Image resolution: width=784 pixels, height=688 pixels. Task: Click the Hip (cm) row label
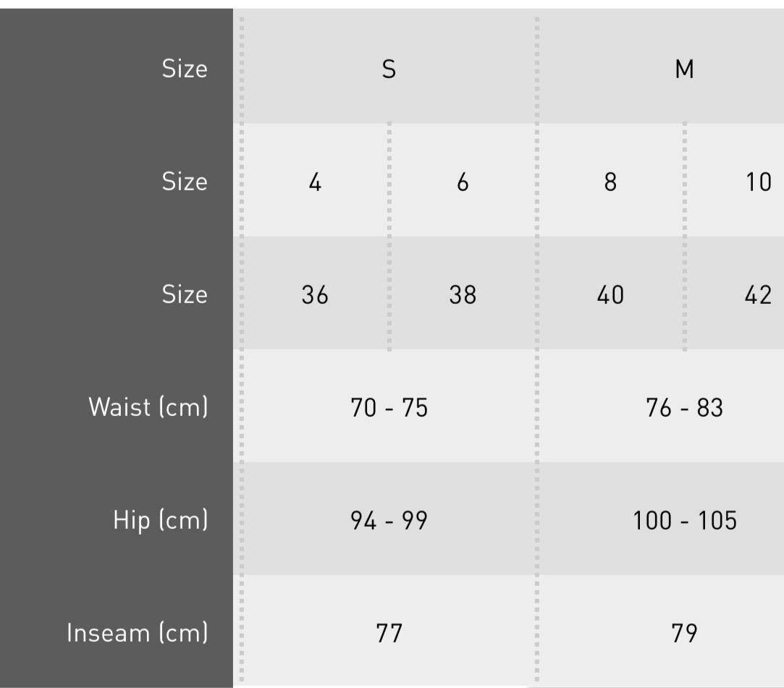pos(160,519)
